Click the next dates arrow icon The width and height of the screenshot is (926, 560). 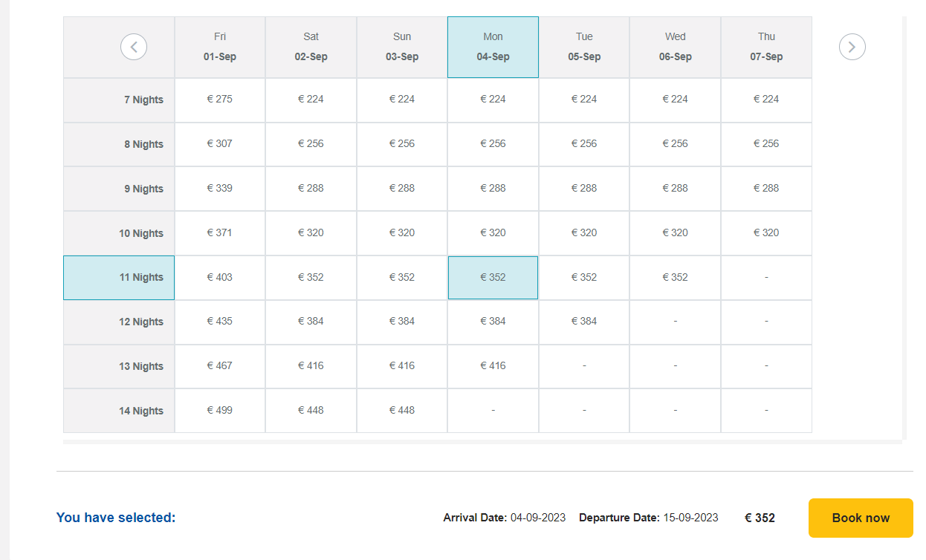[852, 47]
